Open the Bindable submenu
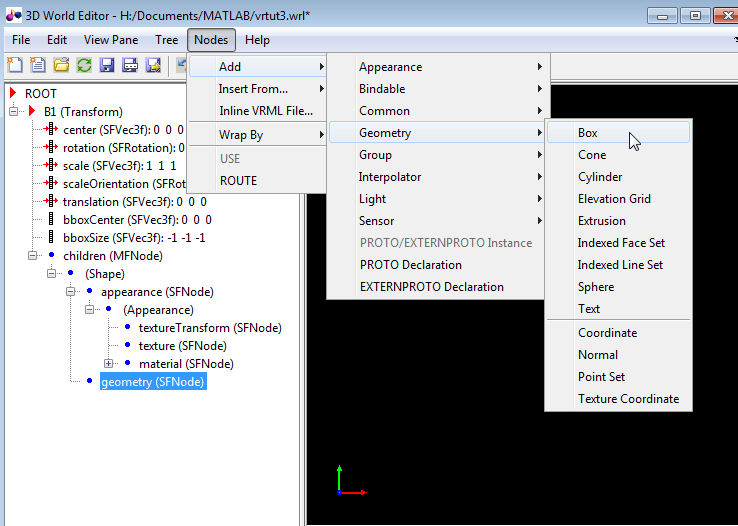This screenshot has width=738, height=526. click(438, 88)
